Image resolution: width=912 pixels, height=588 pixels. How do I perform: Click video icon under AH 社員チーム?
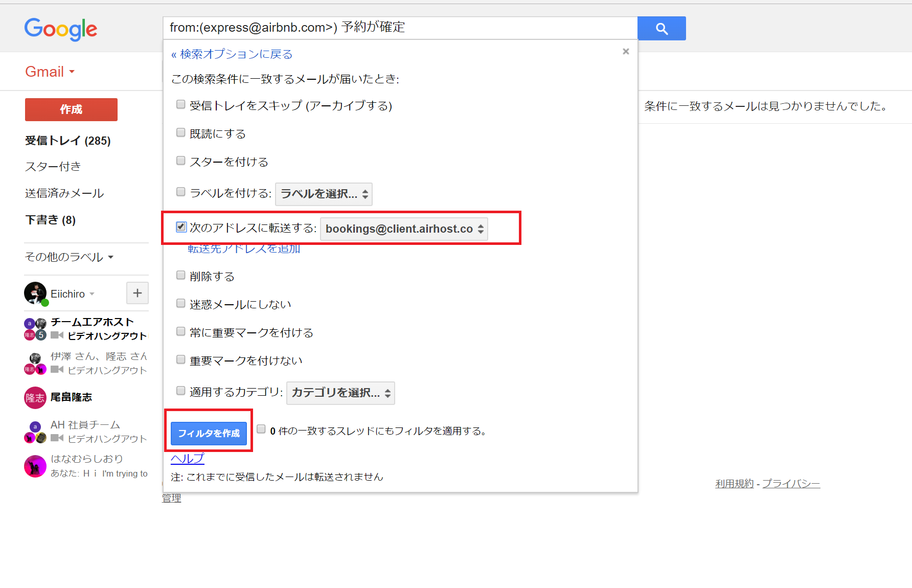coord(57,438)
